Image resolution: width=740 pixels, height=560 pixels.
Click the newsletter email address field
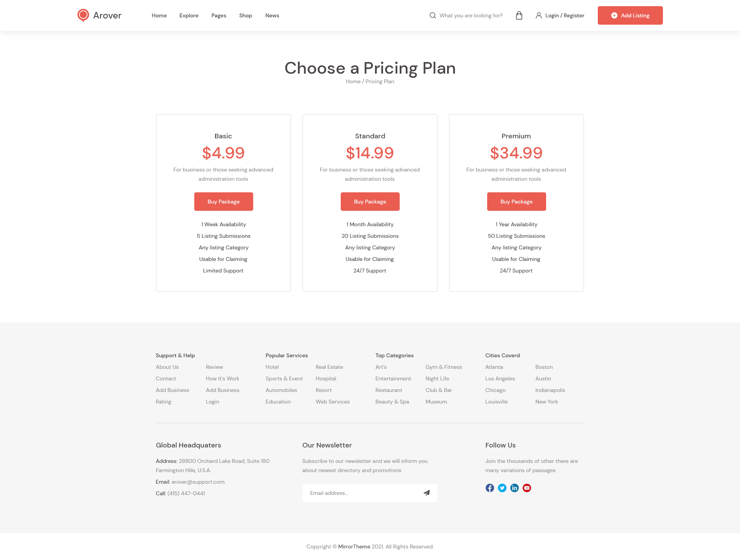pos(360,493)
